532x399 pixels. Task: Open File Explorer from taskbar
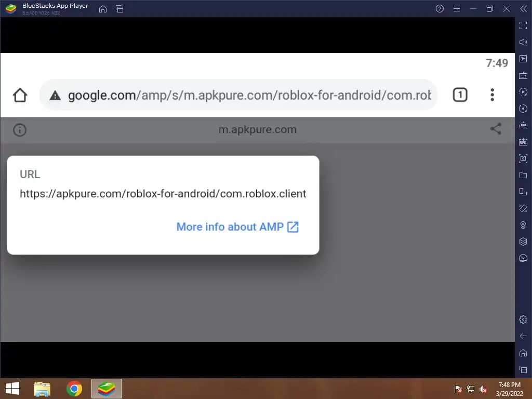point(42,389)
